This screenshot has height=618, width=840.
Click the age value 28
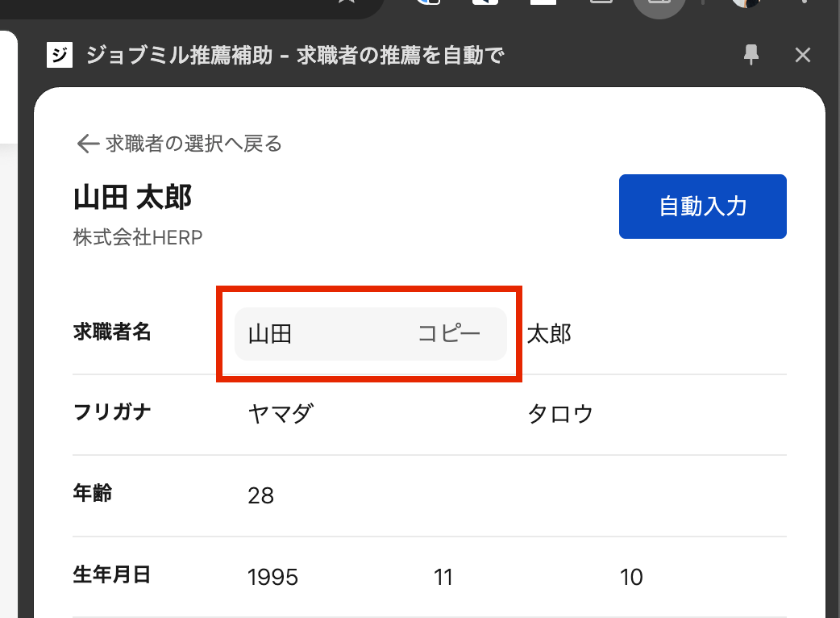261,495
